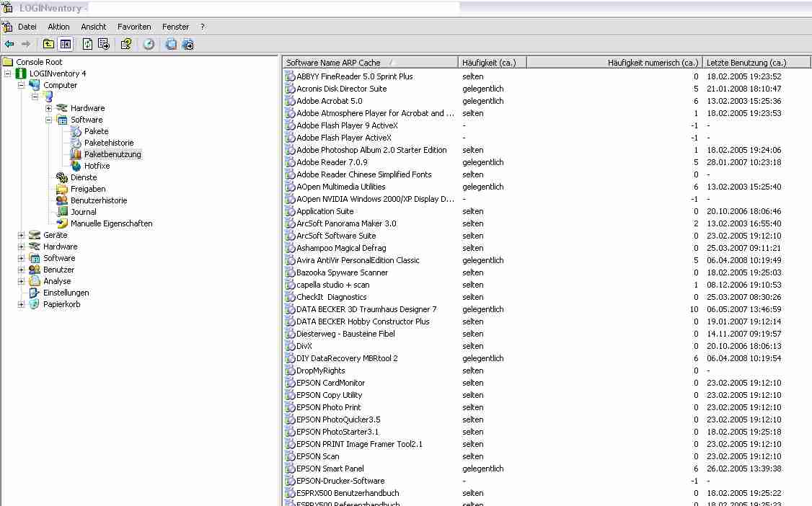Toggle the Show/Hide Console Tree button
The height and width of the screenshot is (506, 812).
coord(66,44)
